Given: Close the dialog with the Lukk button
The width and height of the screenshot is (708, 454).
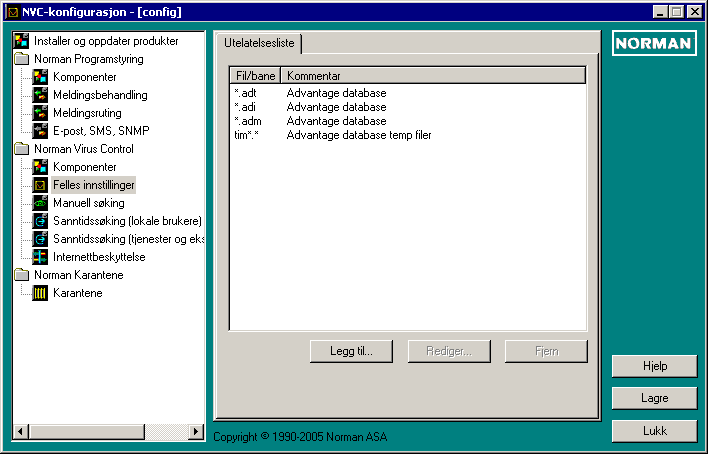Looking at the screenshot, I should click(x=655, y=431).
